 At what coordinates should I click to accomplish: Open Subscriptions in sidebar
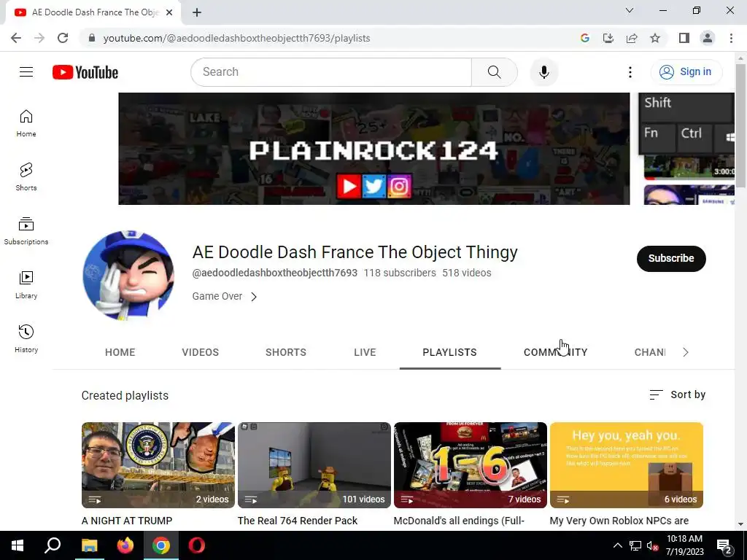(x=26, y=231)
